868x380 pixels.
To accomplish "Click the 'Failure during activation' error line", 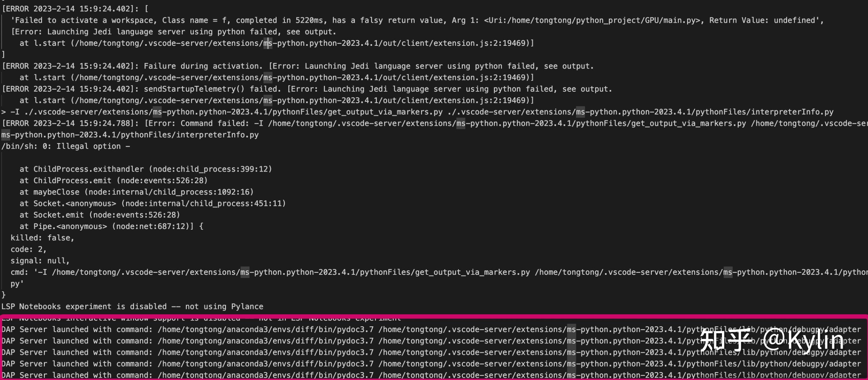I will click(x=203, y=66).
